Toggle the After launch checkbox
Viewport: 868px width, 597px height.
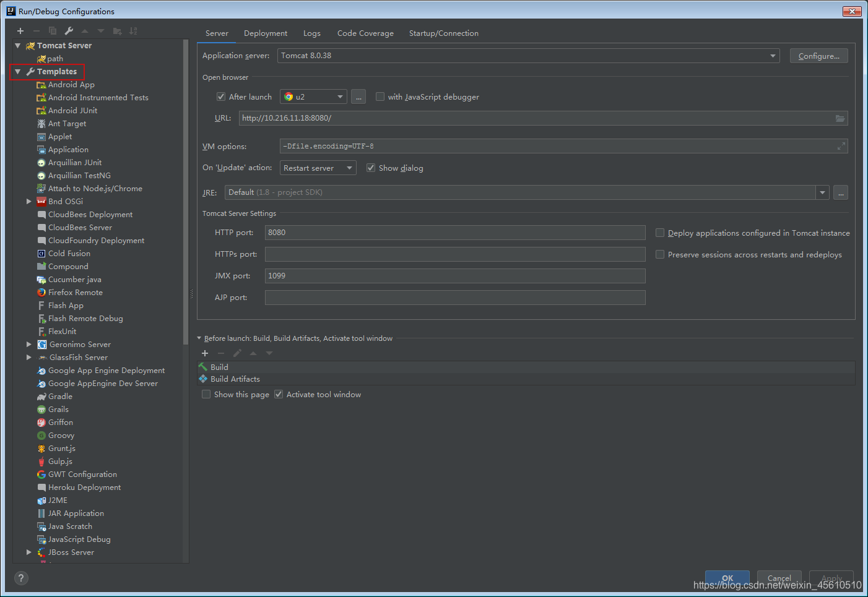point(221,97)
